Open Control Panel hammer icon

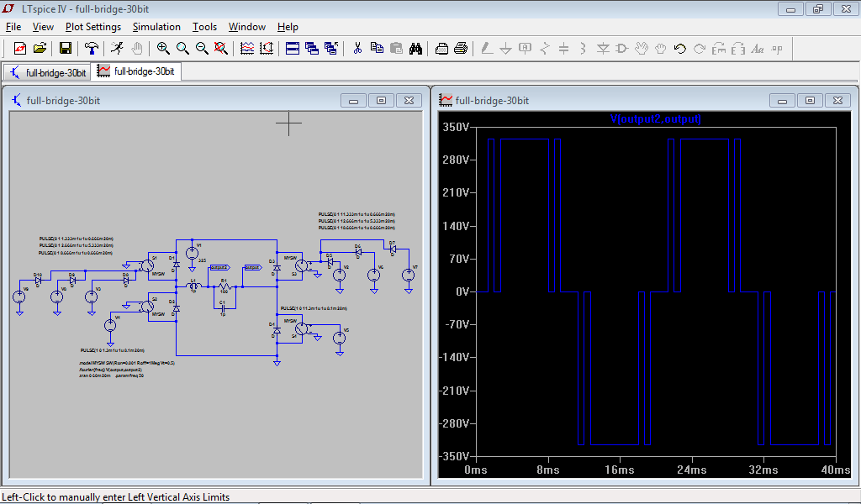[x=92, y=48]
